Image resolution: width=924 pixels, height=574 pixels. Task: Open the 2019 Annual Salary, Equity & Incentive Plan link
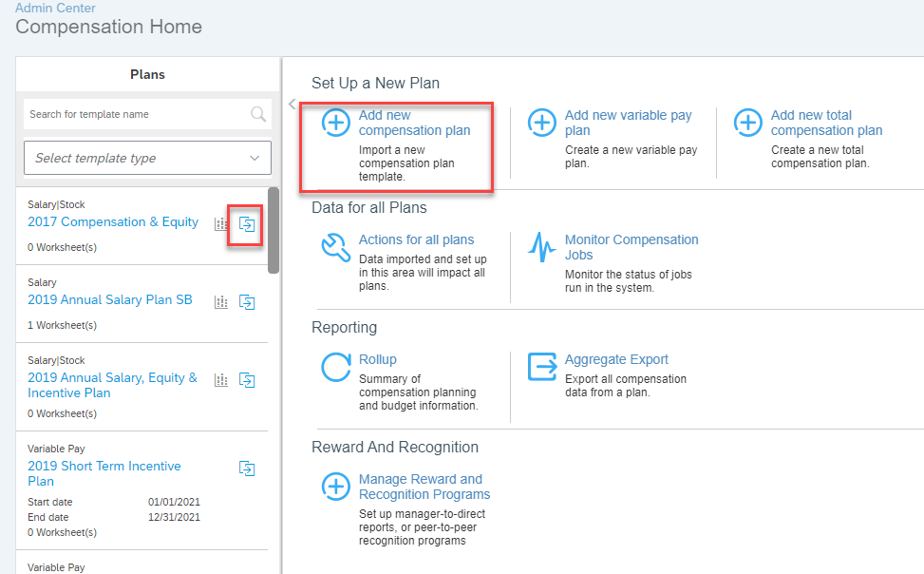(113, 385)
